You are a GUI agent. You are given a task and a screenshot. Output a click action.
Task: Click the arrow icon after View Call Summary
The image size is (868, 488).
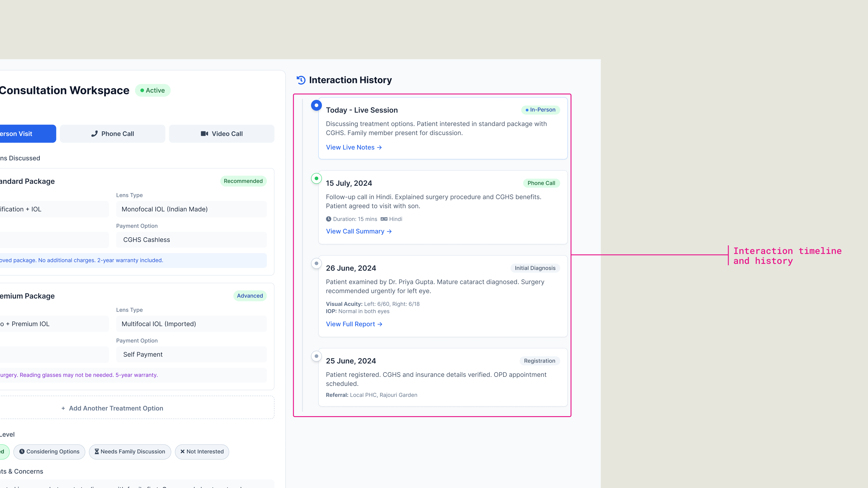click(389, 231)
